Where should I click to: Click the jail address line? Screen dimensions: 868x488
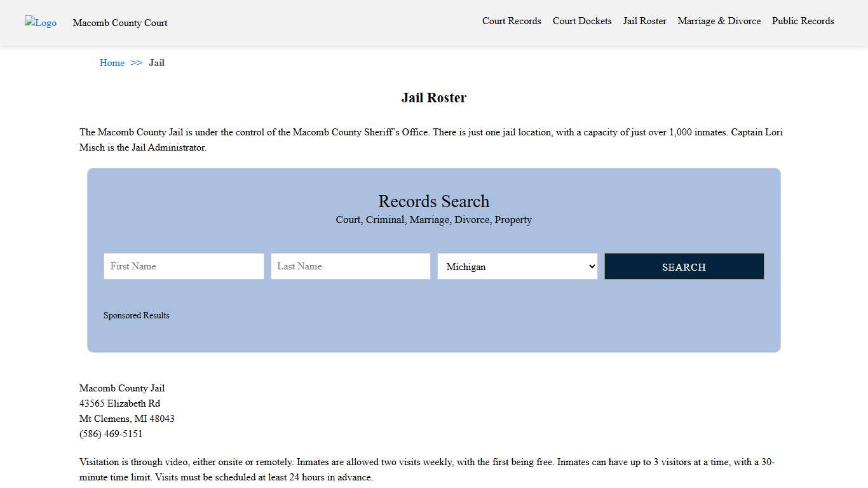pos(119,403)
